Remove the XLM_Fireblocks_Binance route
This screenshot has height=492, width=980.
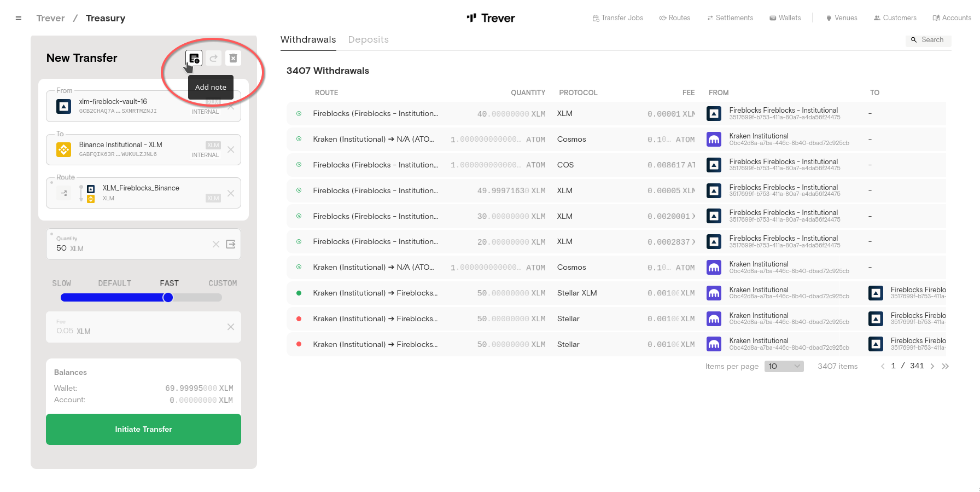(x=231, y=193)
